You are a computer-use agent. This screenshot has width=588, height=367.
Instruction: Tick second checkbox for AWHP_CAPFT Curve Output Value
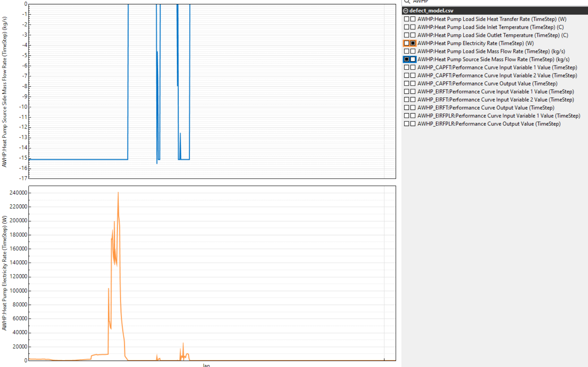(x=413, y=83)
